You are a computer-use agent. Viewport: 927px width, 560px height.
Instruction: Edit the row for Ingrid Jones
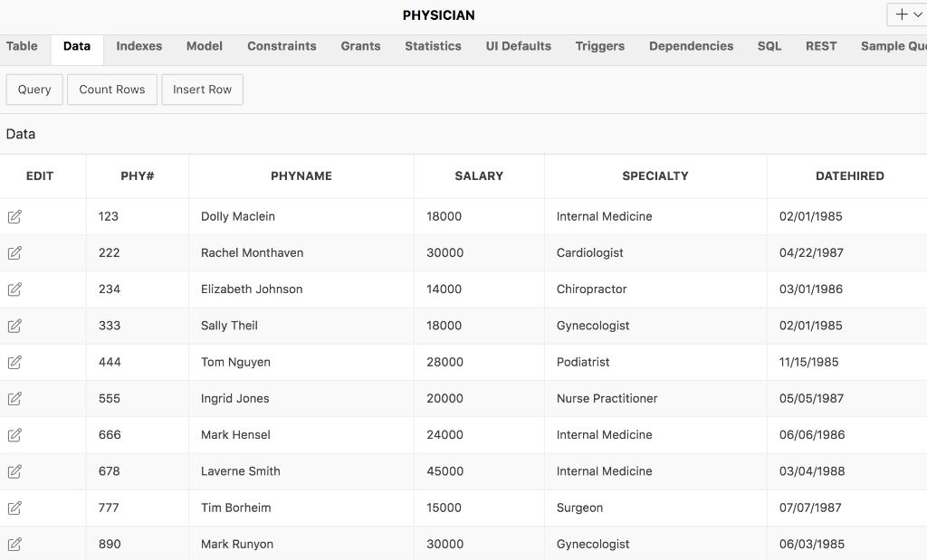click(x=14, y=398)
